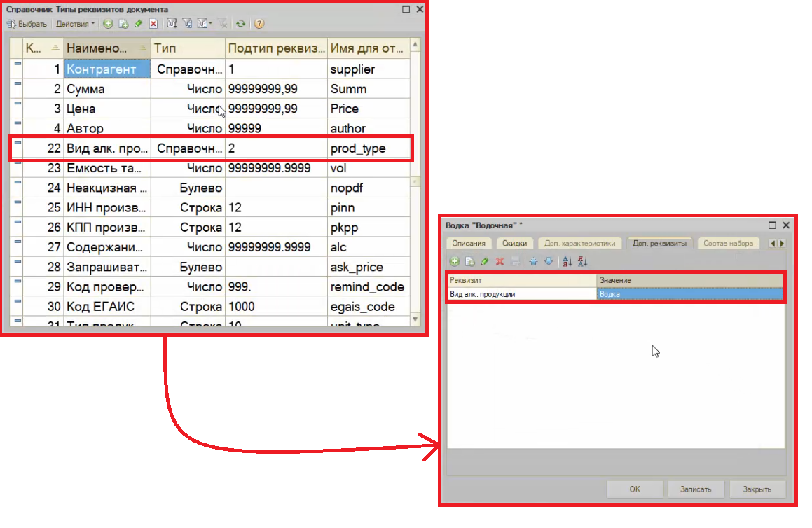Select the row with prod_type
The height and width of the screenshot is (528, 812).
[210, 148]
